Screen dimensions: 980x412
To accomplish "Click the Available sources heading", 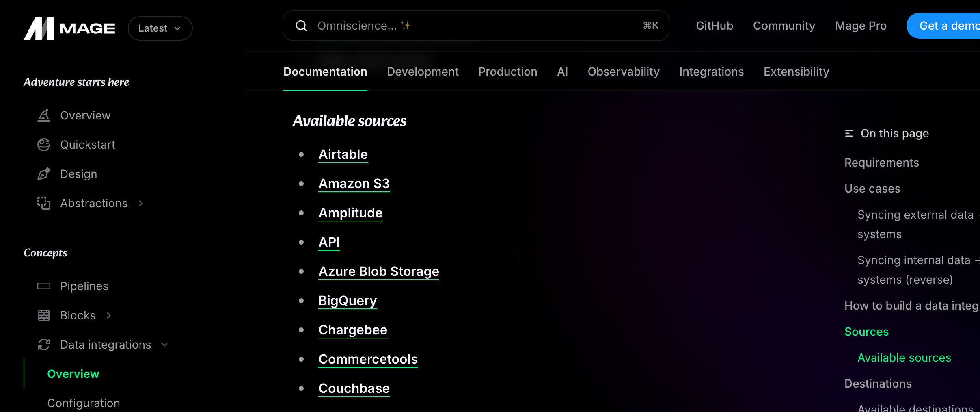I will pyautogui.click(x=350, y=121).
